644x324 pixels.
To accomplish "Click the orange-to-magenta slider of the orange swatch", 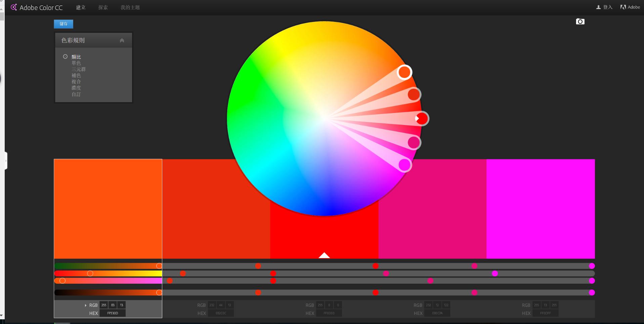I will 108,281.
